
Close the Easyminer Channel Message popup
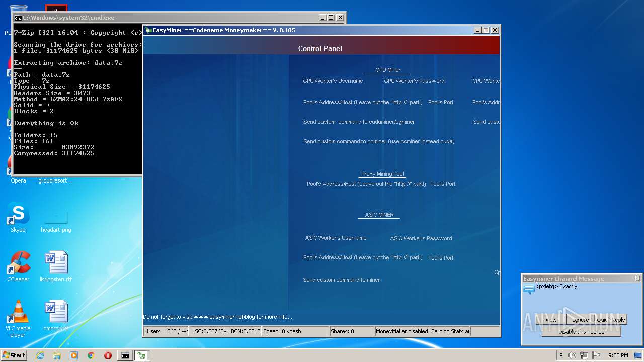tap(637, 278)
